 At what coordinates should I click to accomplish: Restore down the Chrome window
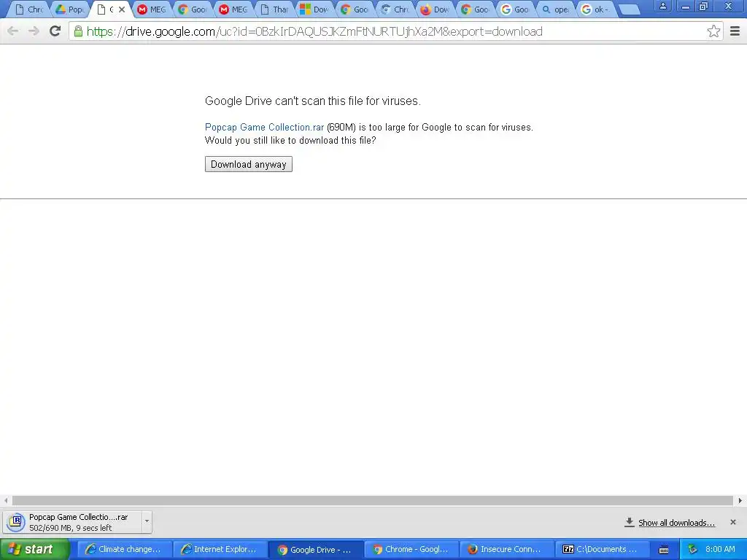[703, 6]
